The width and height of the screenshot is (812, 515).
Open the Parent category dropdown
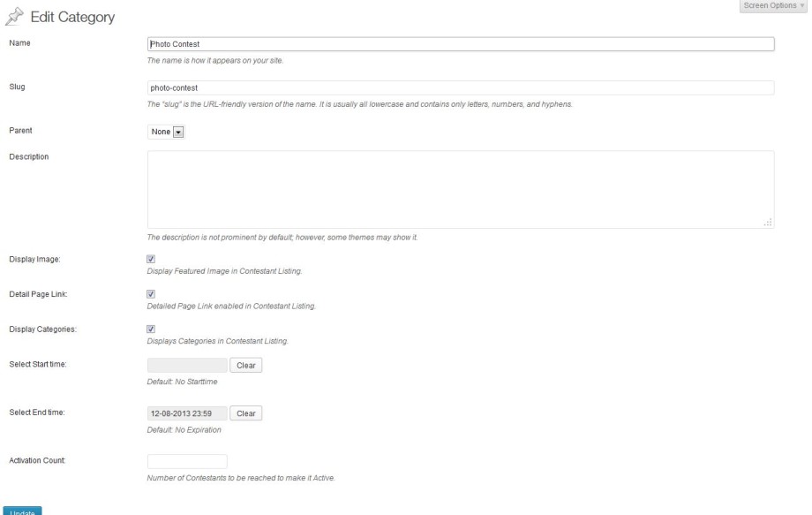click(166, 132)
